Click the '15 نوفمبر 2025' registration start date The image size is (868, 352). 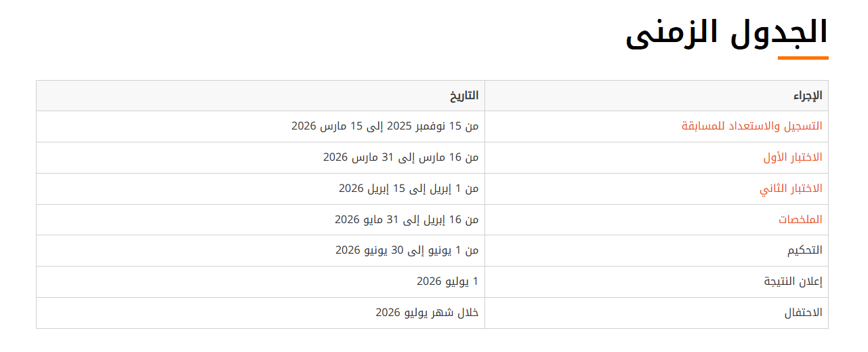click(x=426, y=126)
